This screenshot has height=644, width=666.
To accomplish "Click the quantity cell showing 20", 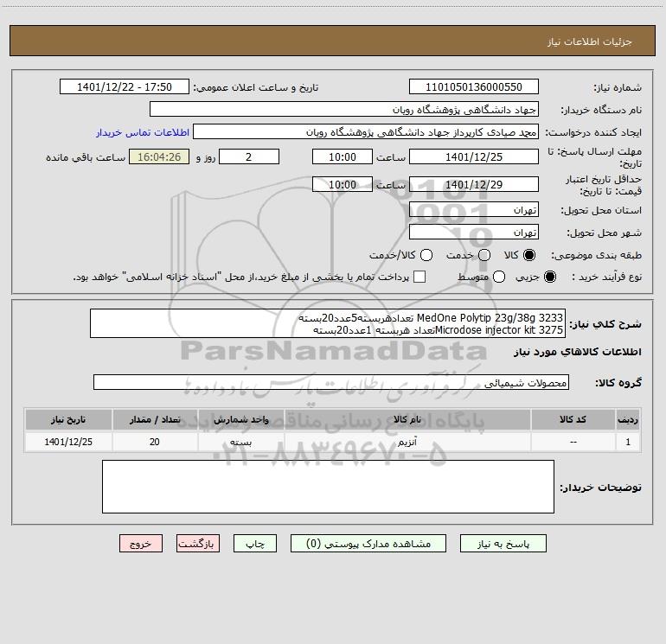I will 155,442.
